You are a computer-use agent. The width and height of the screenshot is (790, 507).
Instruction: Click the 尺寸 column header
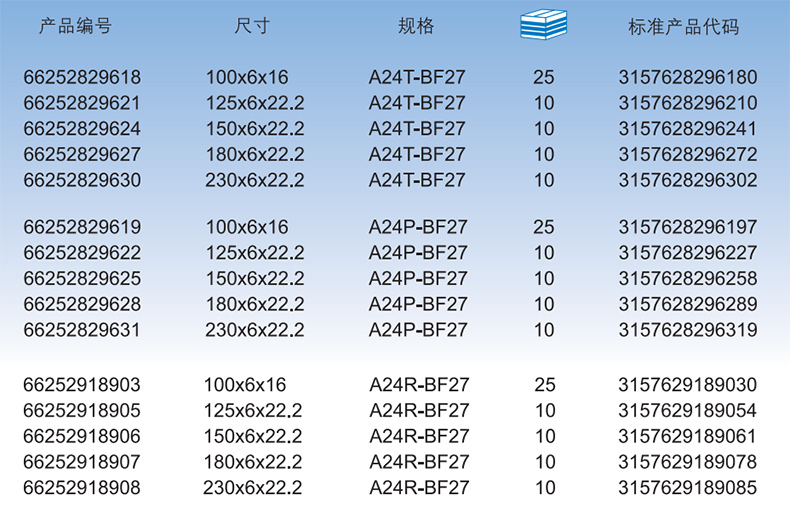point(251,27)
